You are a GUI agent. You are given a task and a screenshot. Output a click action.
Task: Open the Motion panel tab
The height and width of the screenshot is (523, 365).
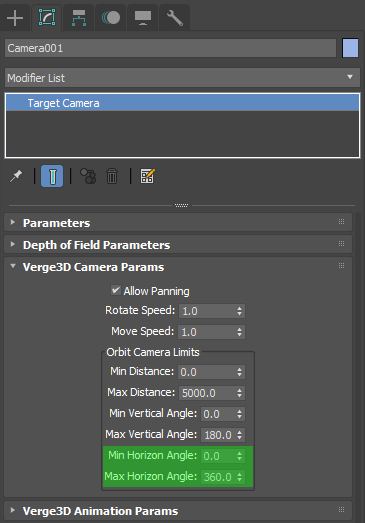[x=110, y=18]
